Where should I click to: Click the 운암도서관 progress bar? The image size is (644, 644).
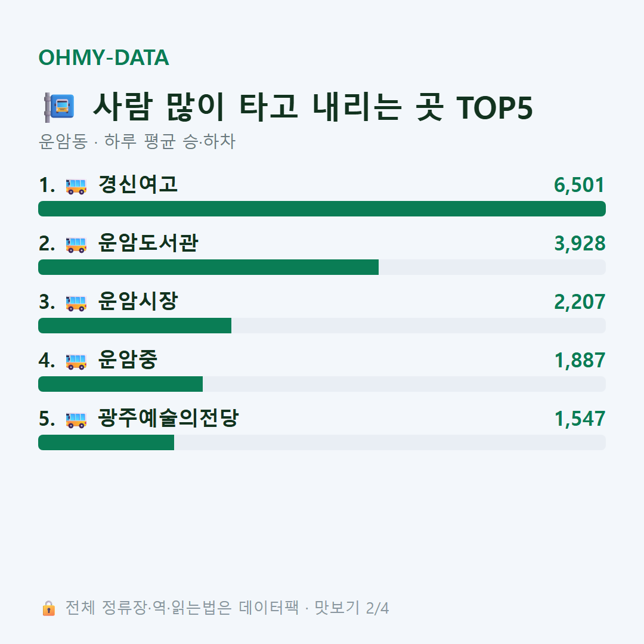(322, 267)
